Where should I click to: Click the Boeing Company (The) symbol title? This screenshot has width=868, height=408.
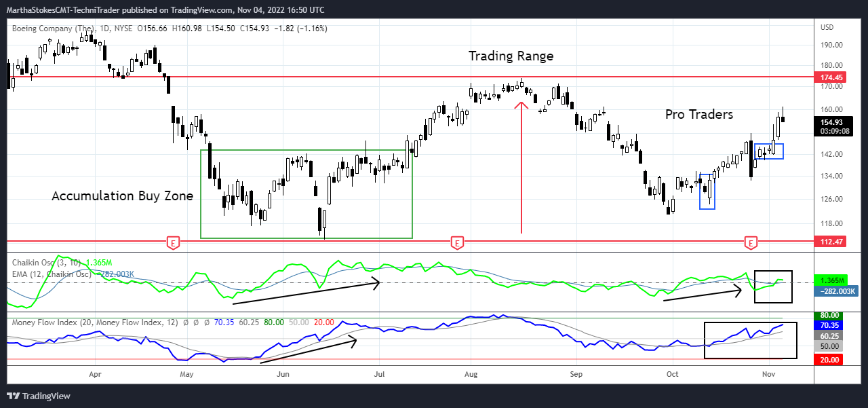[56, 29]
